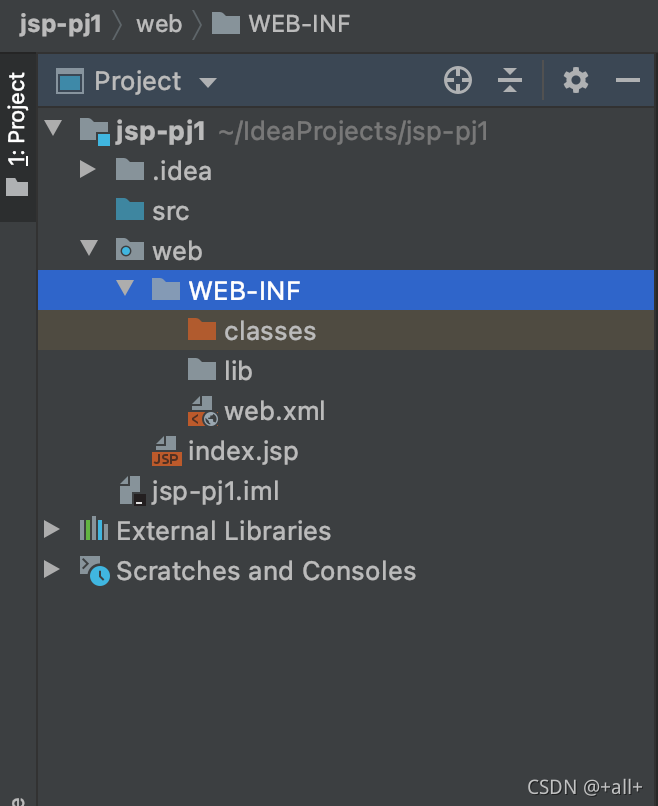Collapse the WEB-INF folder arrow
Image resolution: width=658 pixels, height=806 pixels.
[125, 287]
